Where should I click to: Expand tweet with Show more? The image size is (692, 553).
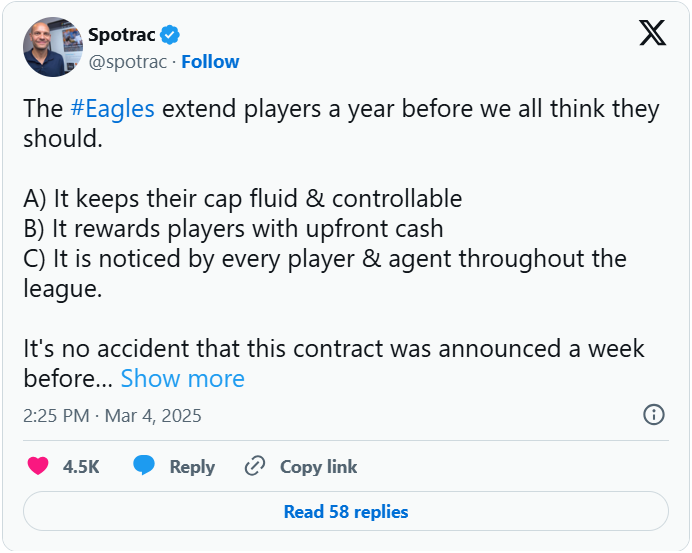pos(182,378)
